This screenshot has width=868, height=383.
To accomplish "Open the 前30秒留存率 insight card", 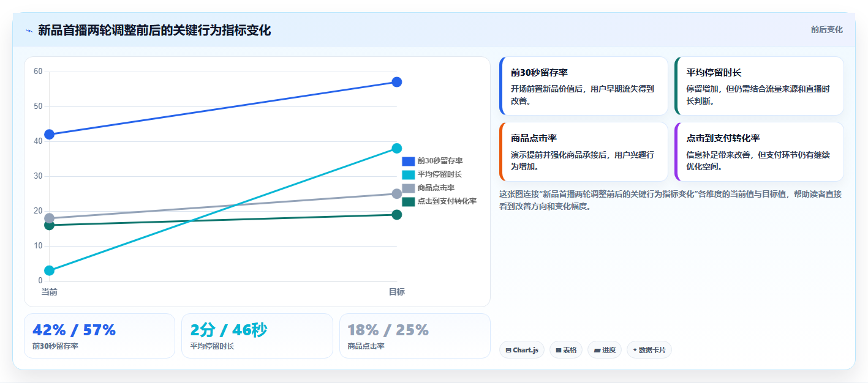I will pos(584,86).
